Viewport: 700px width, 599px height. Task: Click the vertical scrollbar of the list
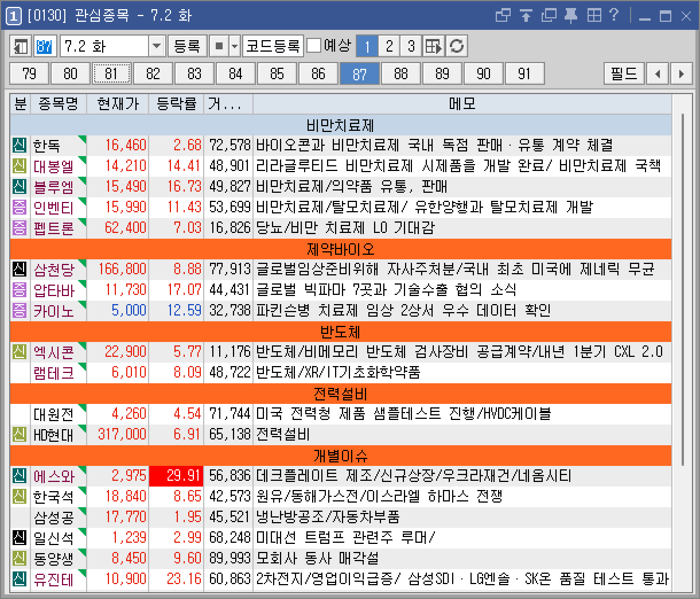click(682, 290)
